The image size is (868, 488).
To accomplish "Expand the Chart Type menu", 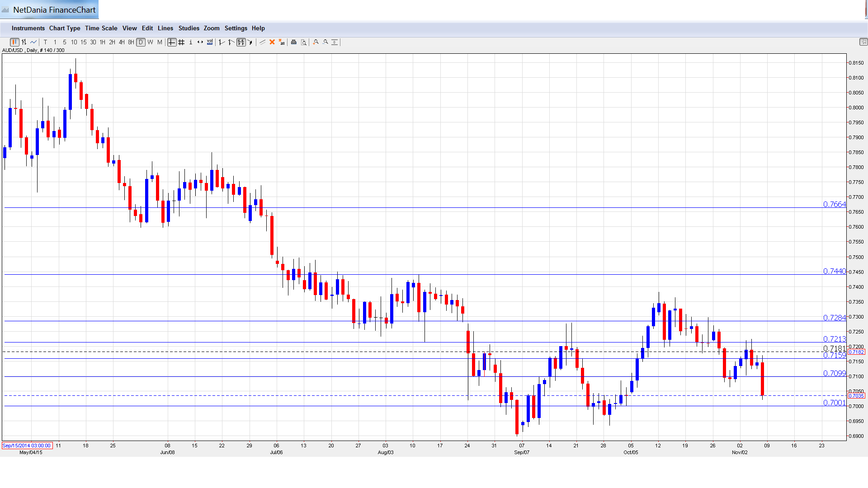I will click(65, 28).
